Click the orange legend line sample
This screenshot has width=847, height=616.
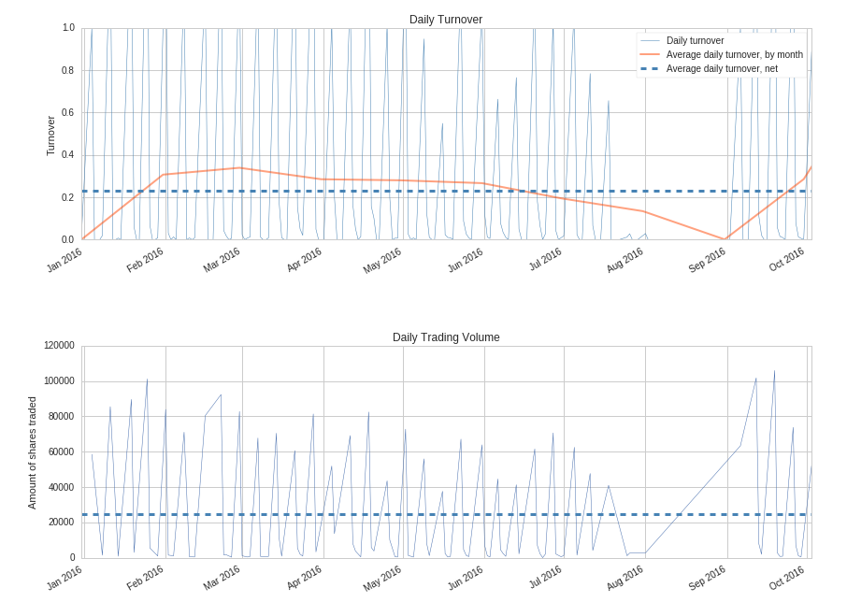[x=650, y=54]
